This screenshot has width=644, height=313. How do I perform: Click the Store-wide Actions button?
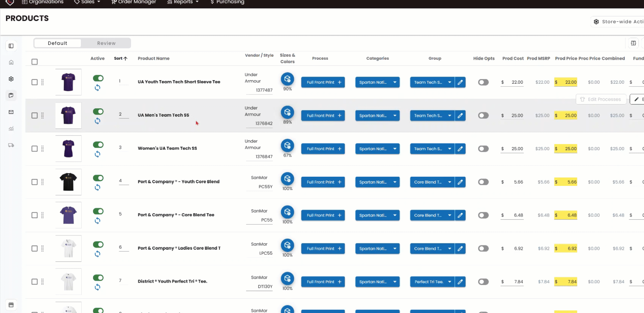(619, 22)
